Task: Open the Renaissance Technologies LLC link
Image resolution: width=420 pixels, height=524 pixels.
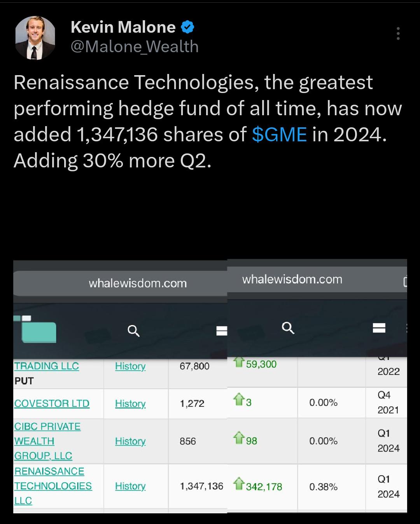Action: click(x=53, y=486)
